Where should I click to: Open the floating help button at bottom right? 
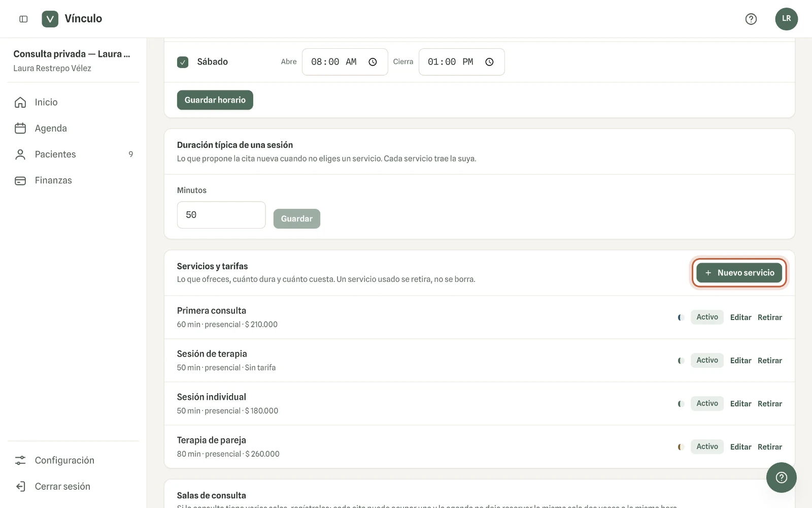click(x=782, y=478)
